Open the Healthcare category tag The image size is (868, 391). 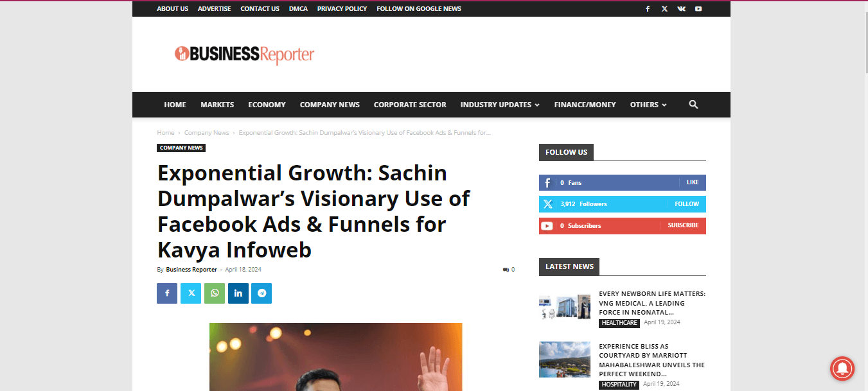(619, 323)
